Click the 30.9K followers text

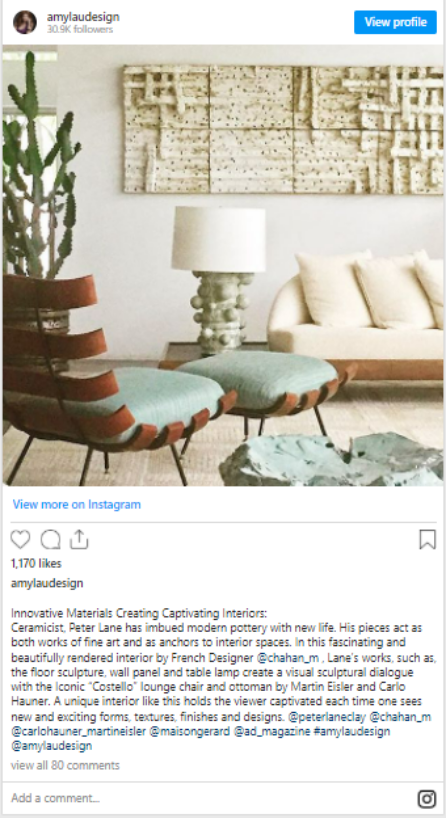tap(80, 30)
